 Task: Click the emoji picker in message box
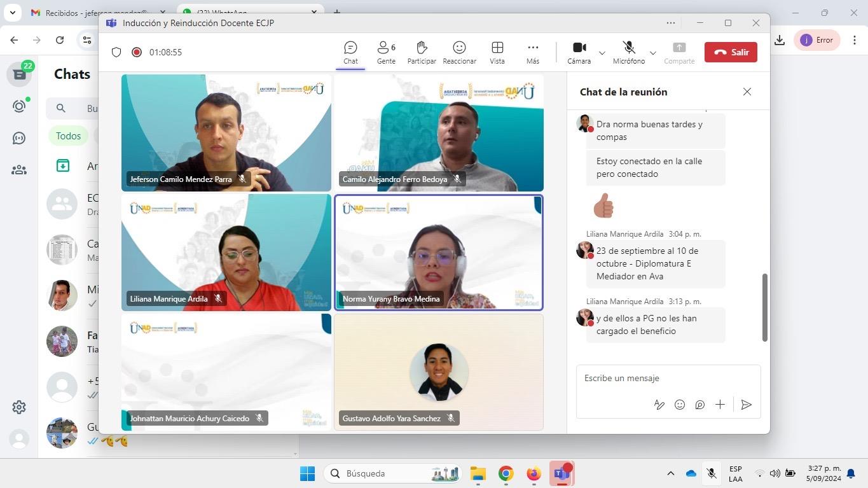click(x=680, y=405)
